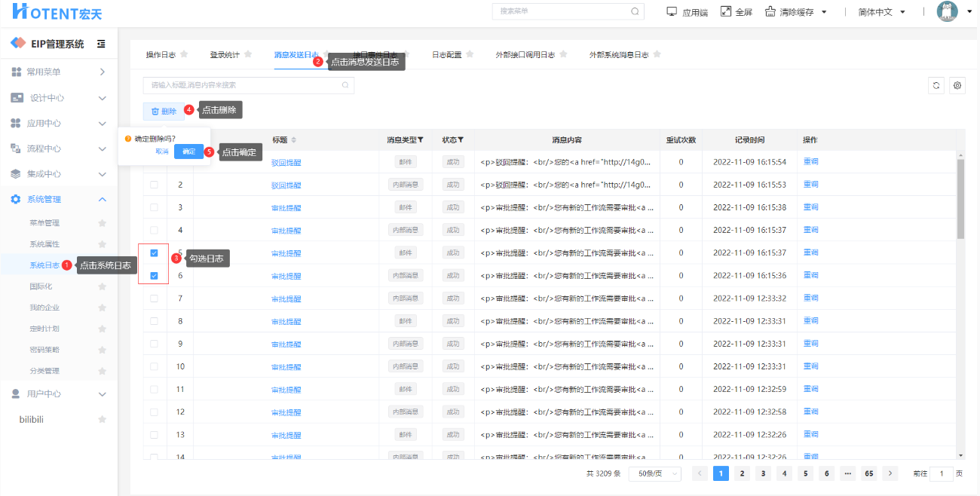Switch to the 登录统计 tab
The width and height of the screenshot is (980, 496).
[x=225, y=55]
